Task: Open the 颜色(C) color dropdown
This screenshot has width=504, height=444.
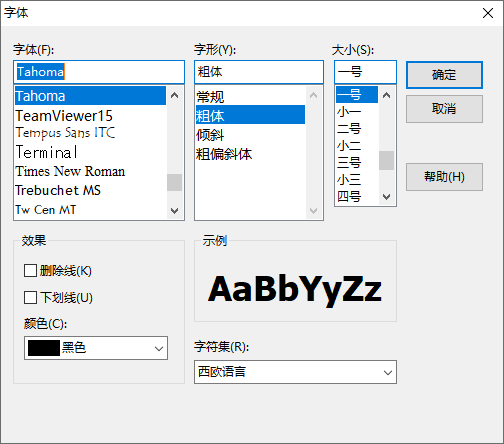Action: 96,348
